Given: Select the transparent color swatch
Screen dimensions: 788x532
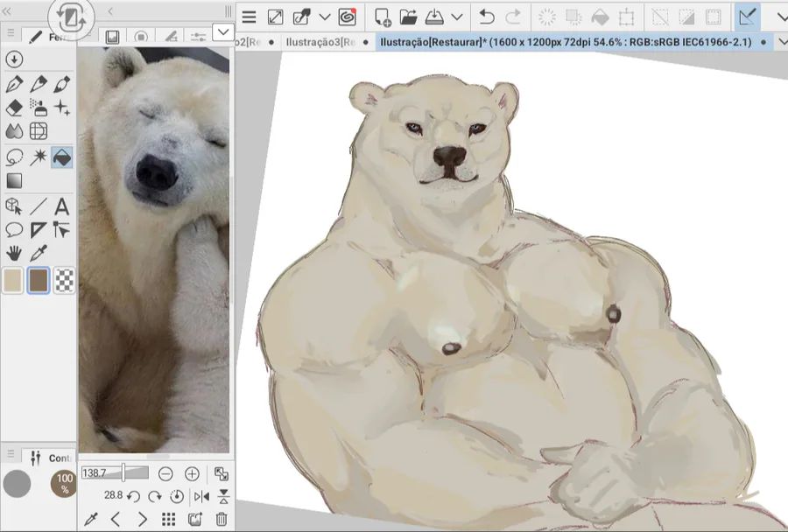Looking at the screenshot, I should tap(64, 280).
